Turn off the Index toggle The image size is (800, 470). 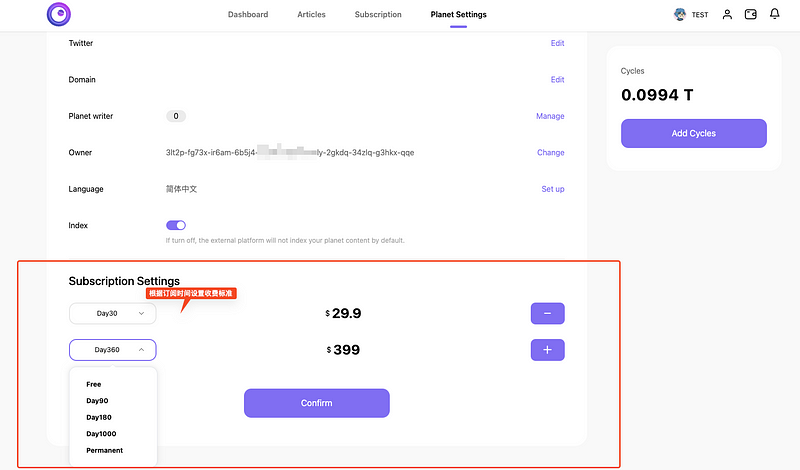(176, 226)
